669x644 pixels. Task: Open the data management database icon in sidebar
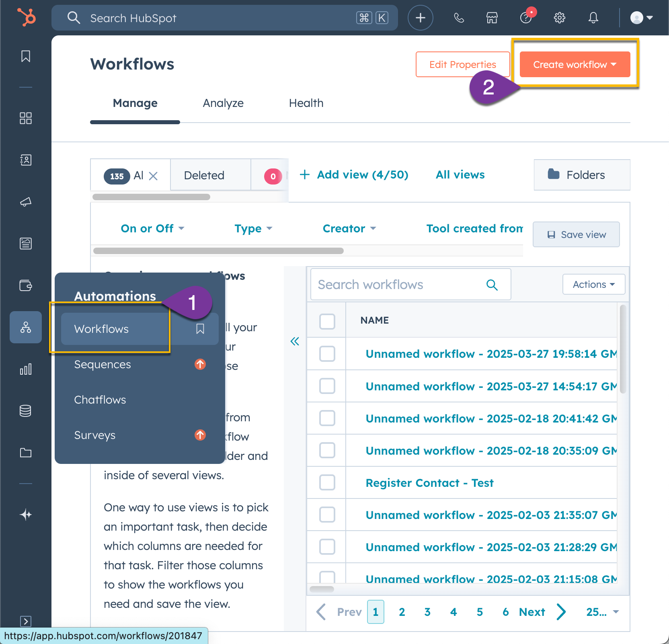pos(26,411)
